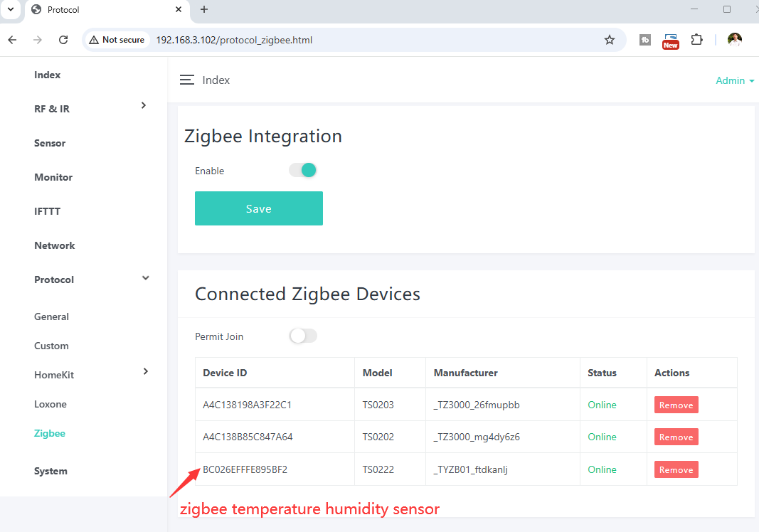The image size is (759, 532).
Task: Open the new tab plus button
Action: point(204,9)
